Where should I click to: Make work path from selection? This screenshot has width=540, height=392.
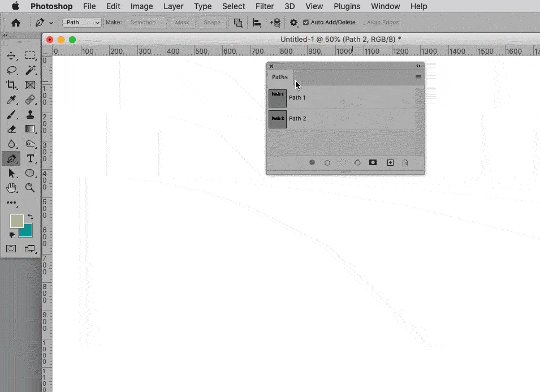tap(357, 162)
